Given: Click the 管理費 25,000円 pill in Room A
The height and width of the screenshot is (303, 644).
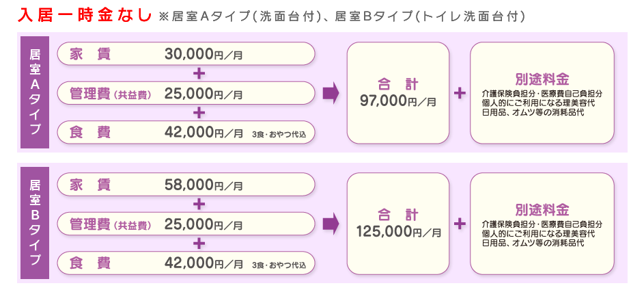Looking at the screenshot, I should pyautogui.click(x=186, y=94).
